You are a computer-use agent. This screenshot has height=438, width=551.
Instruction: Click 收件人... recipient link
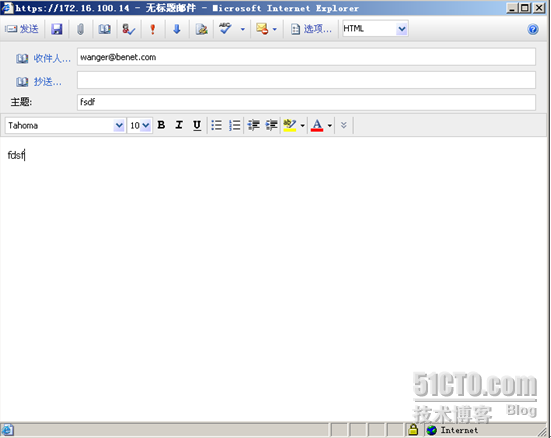pos(52,58)
